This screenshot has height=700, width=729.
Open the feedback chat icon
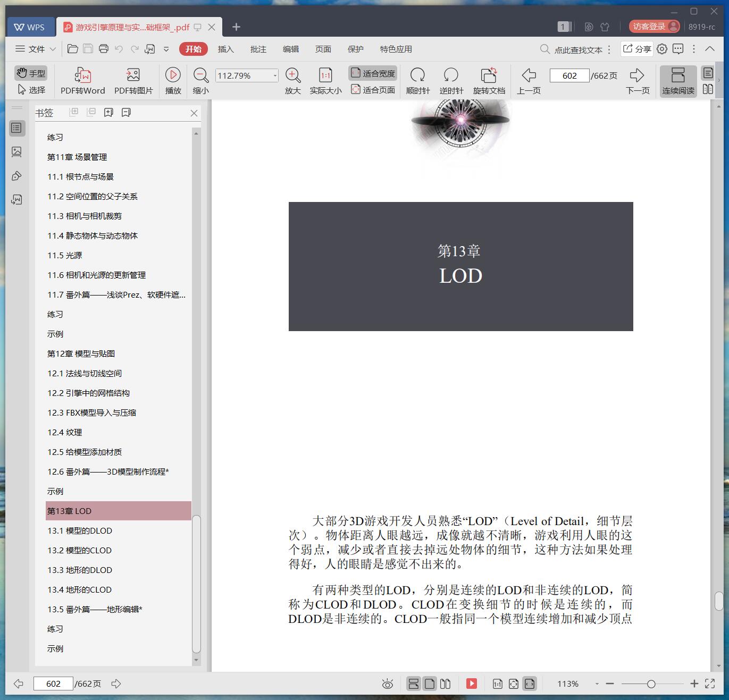click(x=678, y=49)
